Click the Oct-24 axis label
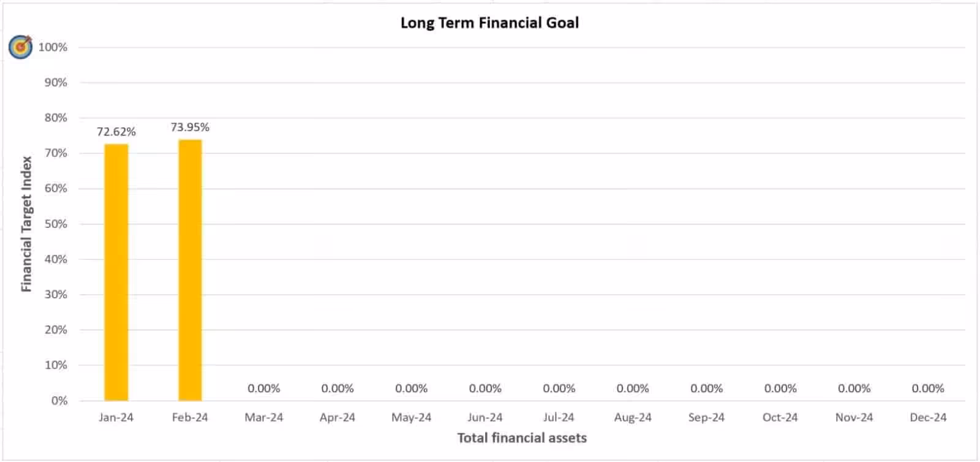 (780, 417)
